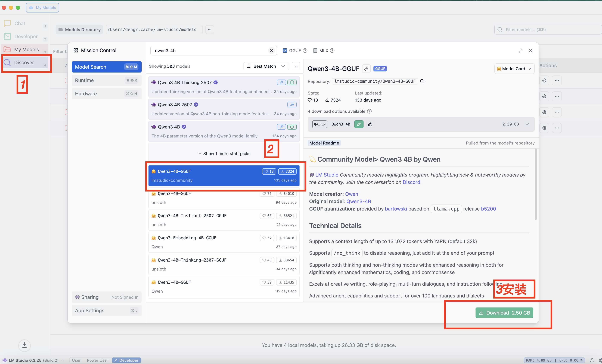
Task: Click the My Models tab at top
Action: coord(42,8)
